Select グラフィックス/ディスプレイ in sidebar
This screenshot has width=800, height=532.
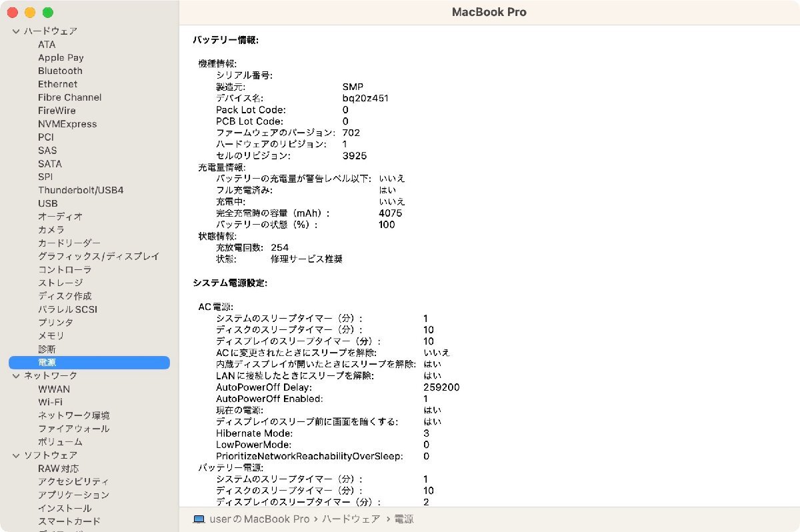click(99, 257)
